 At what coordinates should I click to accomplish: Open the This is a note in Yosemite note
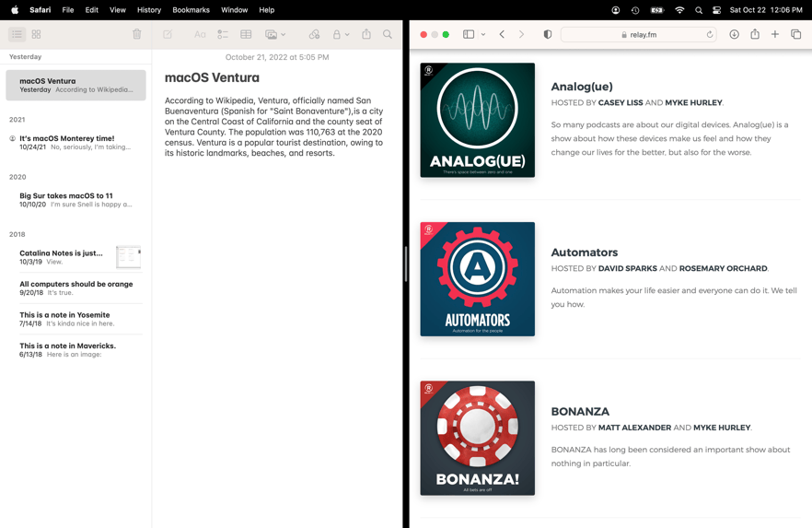click(x=75, y=319)
